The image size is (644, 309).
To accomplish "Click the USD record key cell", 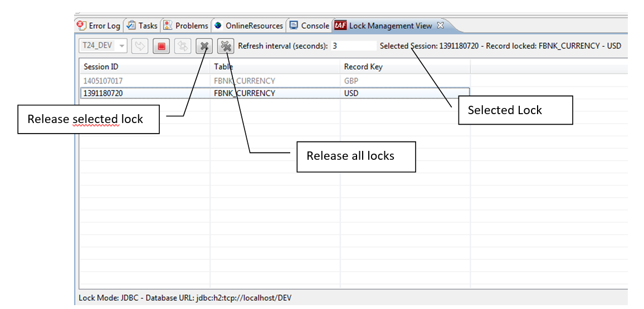I will [x=351, y=93].
